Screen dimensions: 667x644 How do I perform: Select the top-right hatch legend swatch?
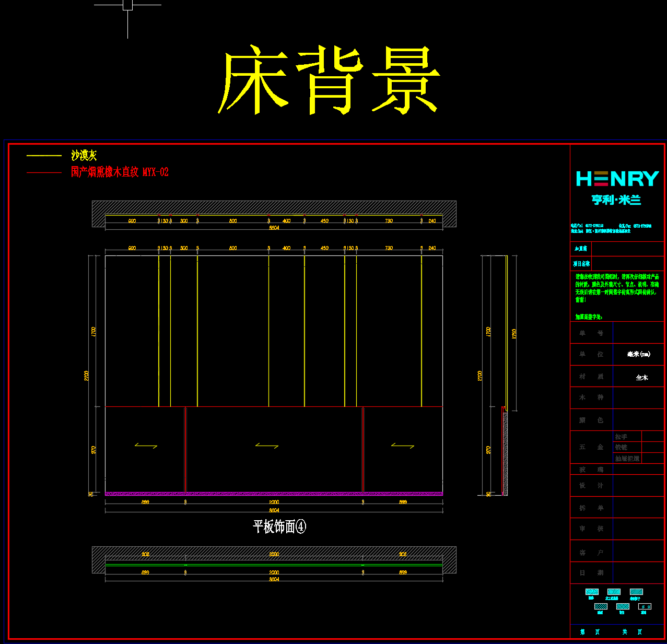click(636, 592)
